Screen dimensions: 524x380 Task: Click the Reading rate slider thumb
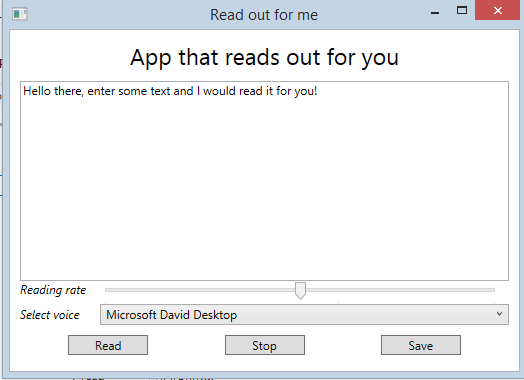pos(300,290)
